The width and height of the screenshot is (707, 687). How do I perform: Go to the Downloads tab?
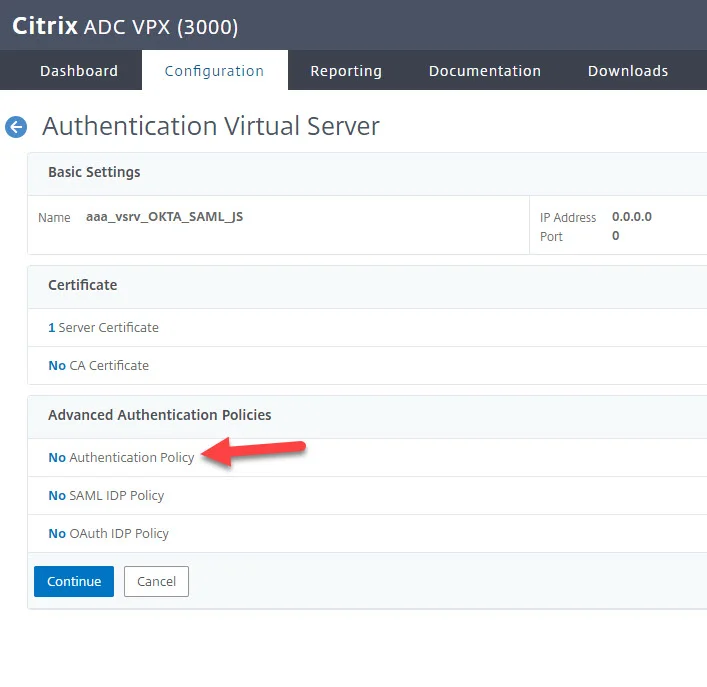coord(628,71)
